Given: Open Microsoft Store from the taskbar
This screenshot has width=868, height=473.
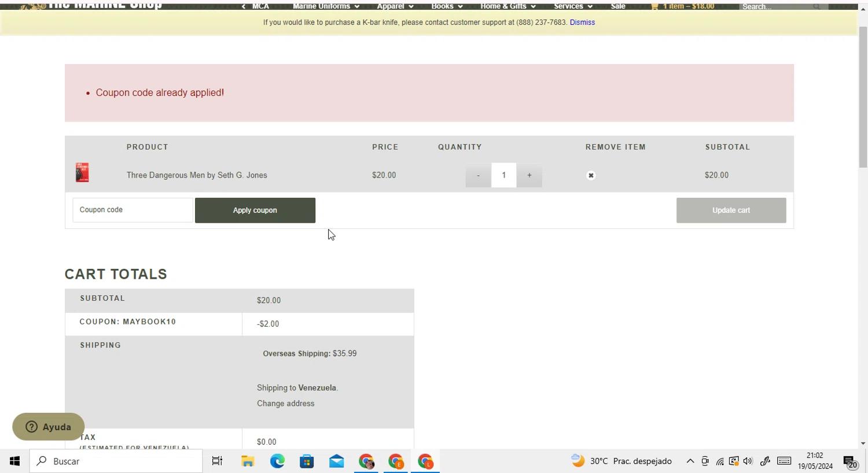Looking at the screenshot, I should (307, 461).
